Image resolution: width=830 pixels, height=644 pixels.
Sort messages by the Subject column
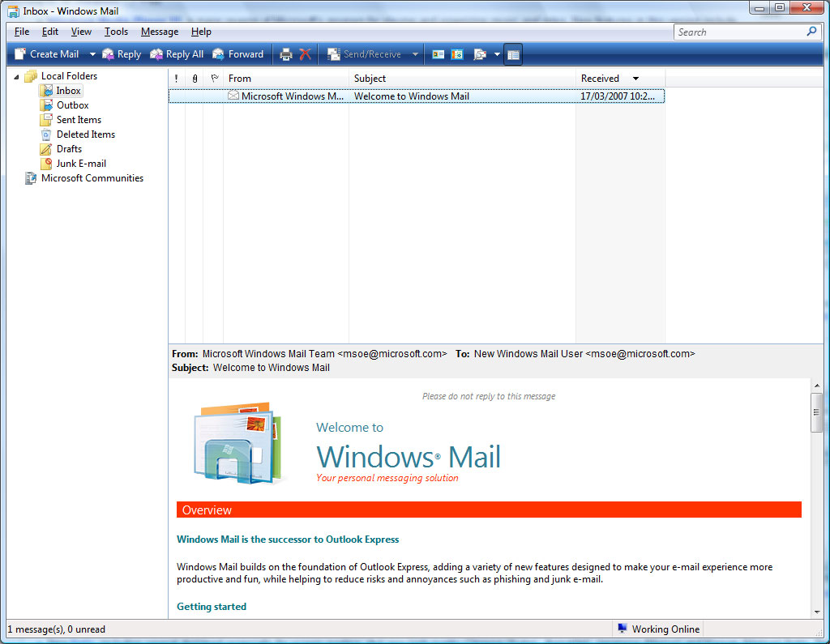463,79
